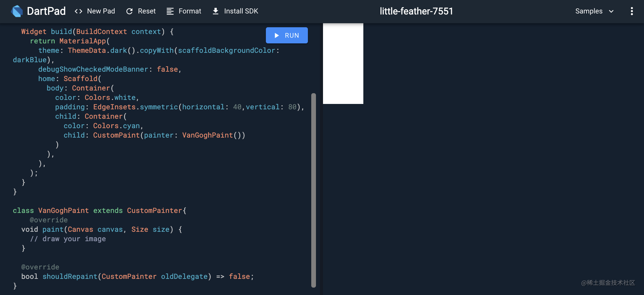The image size is (644, 295).
Task: Click the Reset circular arrow icon
Action: 129,11
